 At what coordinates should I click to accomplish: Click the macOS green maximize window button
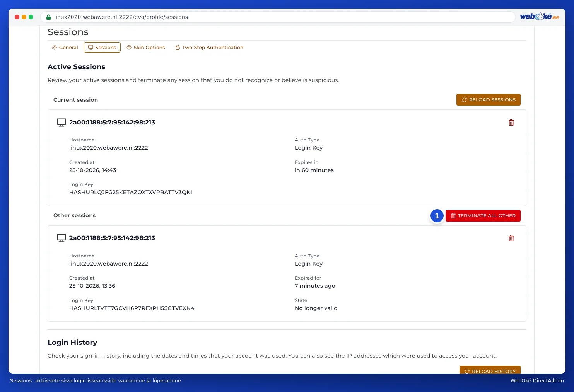click(x=31, y=17)
